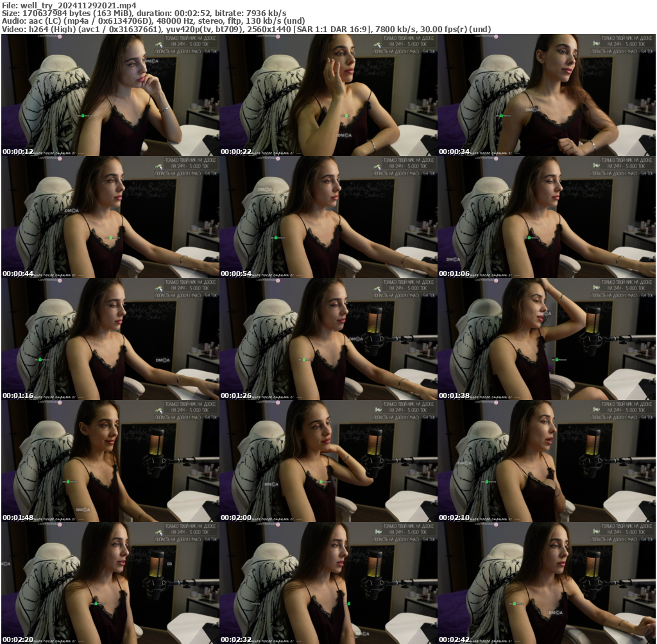The height and width of the screenshot is (644, 657).
Task: Click the 00:02:42 timestamp label
Action: pyautogui.click(x=454, y=641)
